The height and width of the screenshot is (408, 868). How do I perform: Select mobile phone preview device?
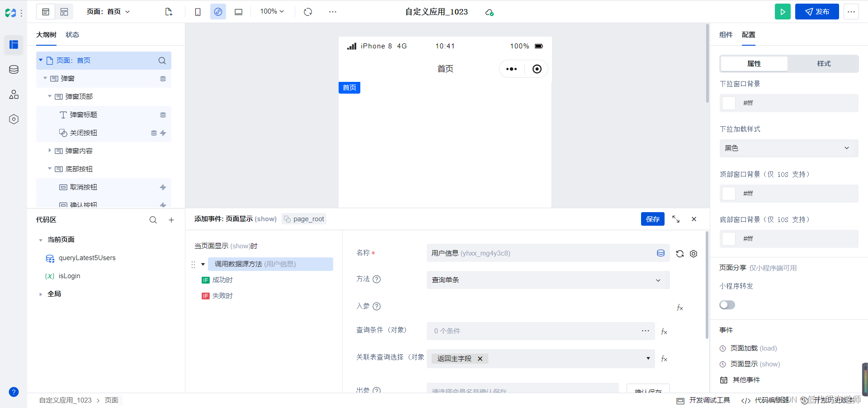(x=198, y=12)
